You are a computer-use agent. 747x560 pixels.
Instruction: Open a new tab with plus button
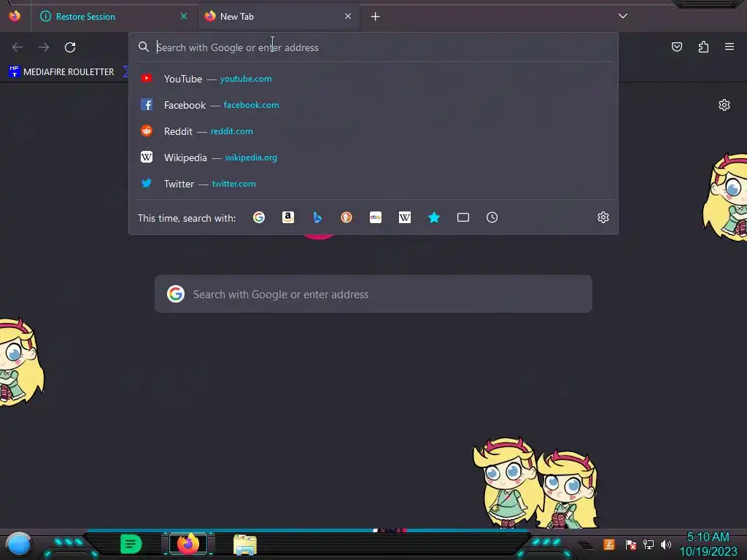point(376,17)
